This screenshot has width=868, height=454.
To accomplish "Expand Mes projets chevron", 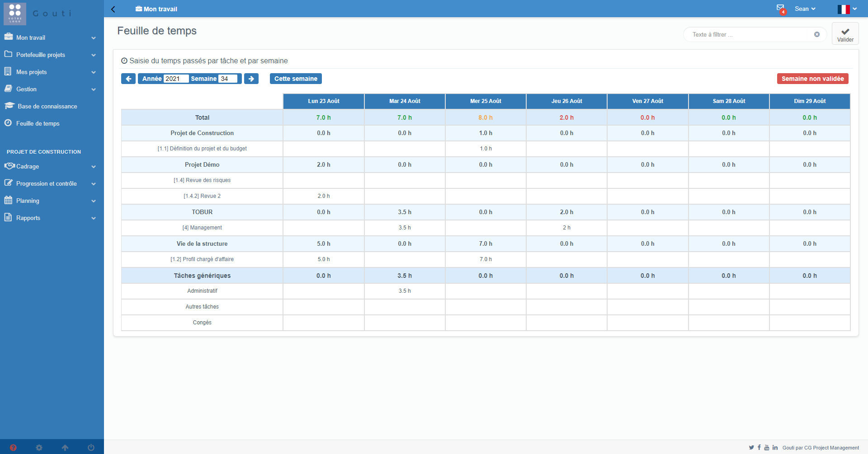I will [x=94, y=72].
